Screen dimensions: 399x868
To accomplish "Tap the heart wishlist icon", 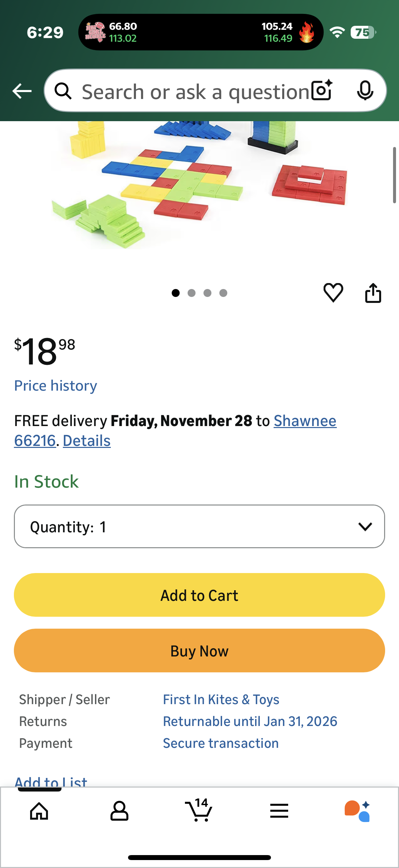I will (x=333, y=293).
